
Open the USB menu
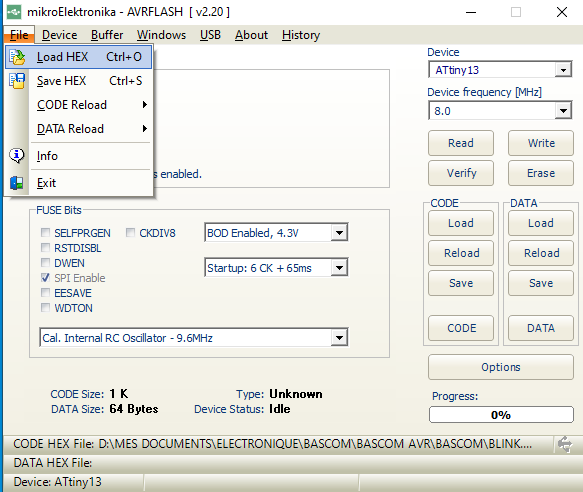(x=210, y=35)
